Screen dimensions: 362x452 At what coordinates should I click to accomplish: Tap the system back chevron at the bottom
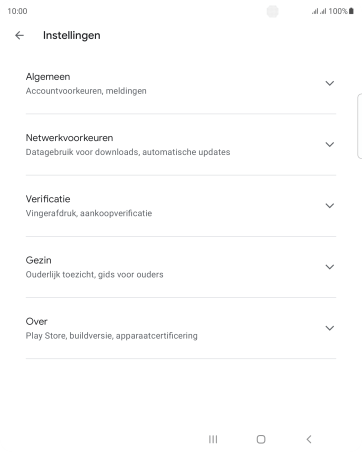[x=309, y=439]
